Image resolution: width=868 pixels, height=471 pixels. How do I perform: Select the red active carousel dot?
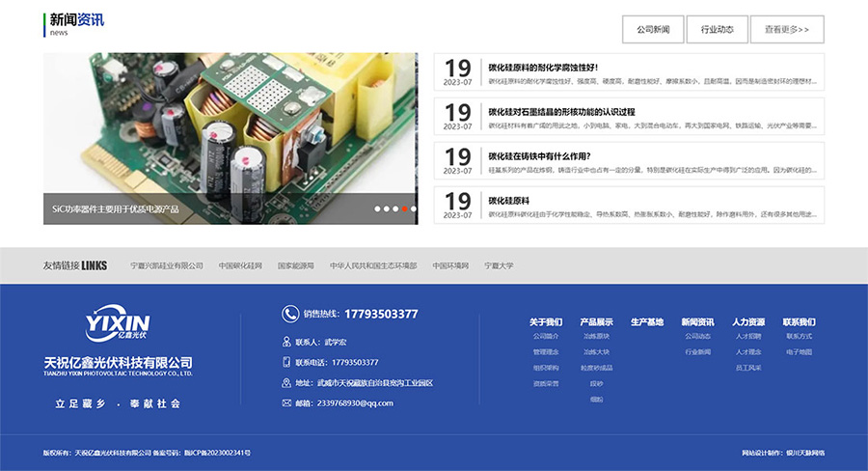point(405,208)
